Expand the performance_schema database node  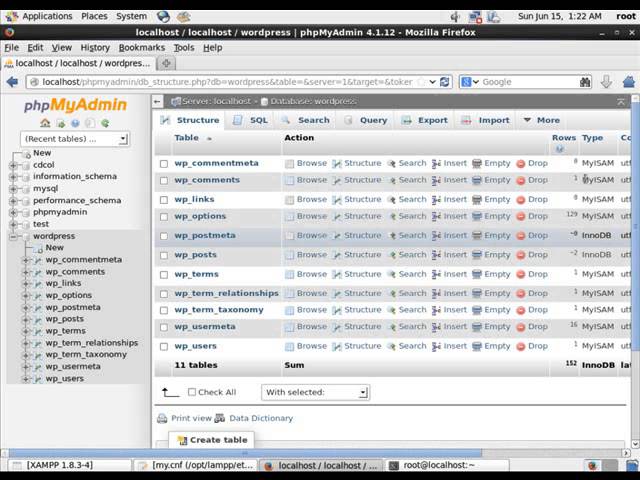point(13,201)
